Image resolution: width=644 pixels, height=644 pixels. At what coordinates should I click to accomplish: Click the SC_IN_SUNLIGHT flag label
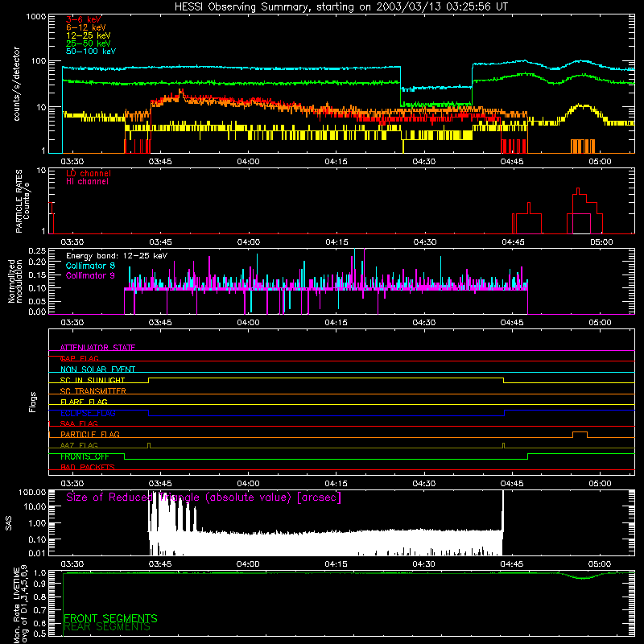(x=93, y=380)
